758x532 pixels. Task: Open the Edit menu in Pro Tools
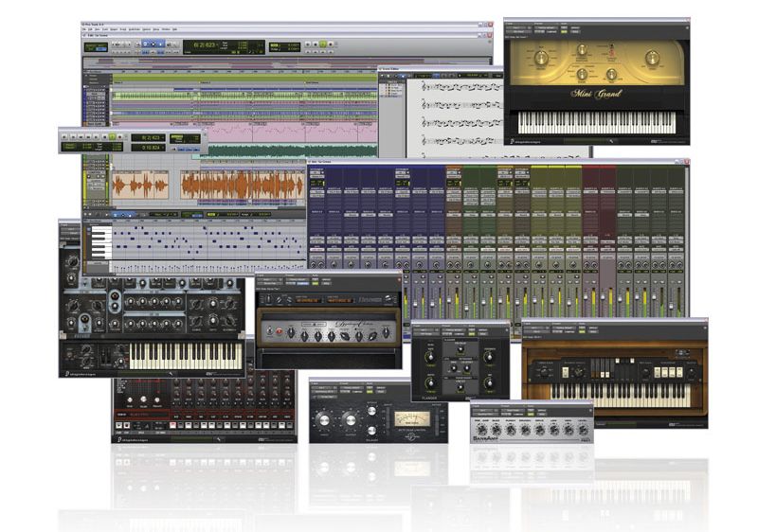(90, 29)
